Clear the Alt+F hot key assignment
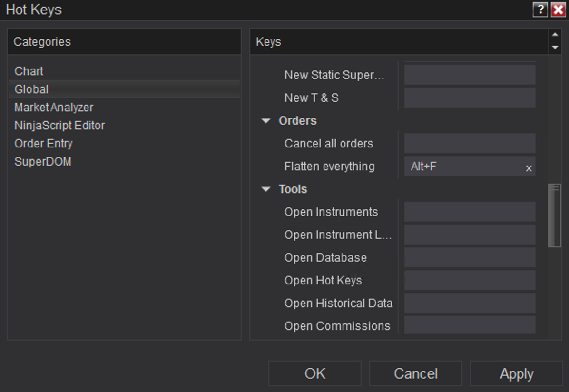Viewport: 569px width, 392px height. [x=529, y=168]
